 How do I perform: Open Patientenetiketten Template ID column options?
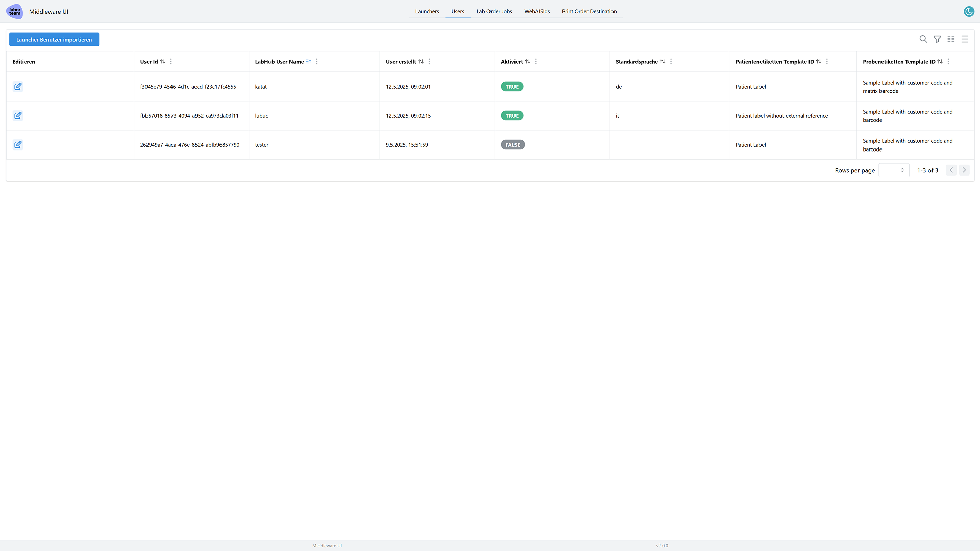pyautogui.click(x=827, y=62)
